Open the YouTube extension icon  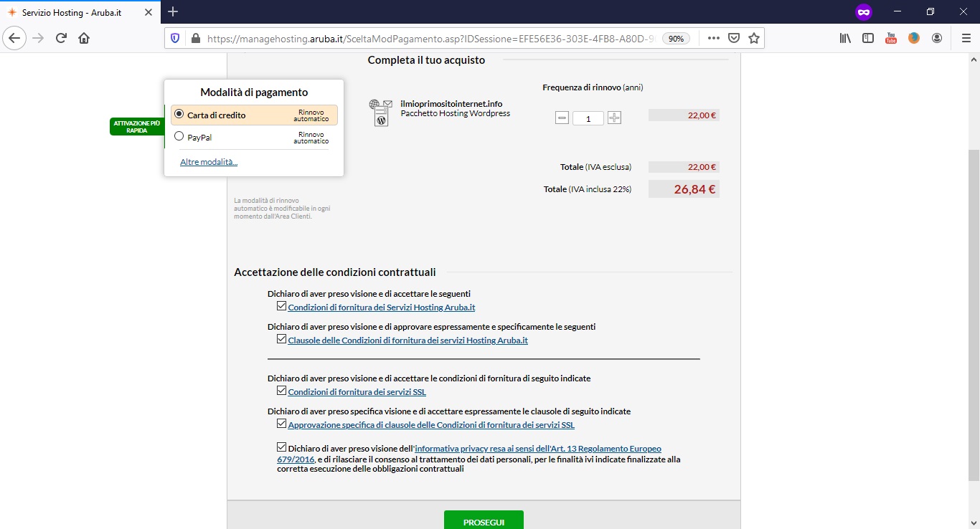tap(891, 38)
